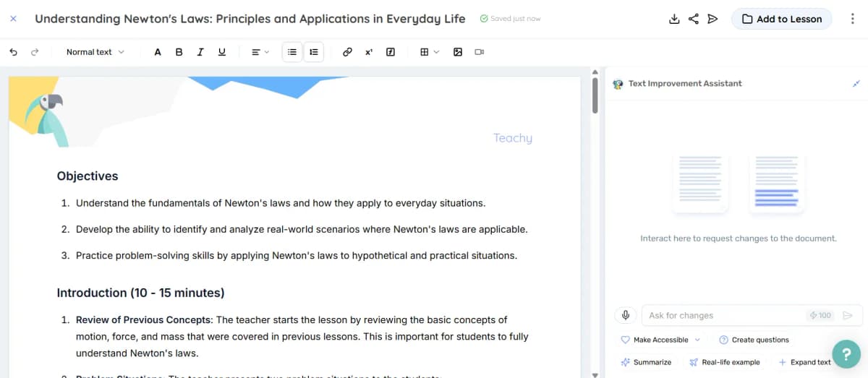Collapse the Text Improvement Assistant panel
The height and width of the screenshot is (378, 868).
856,84
